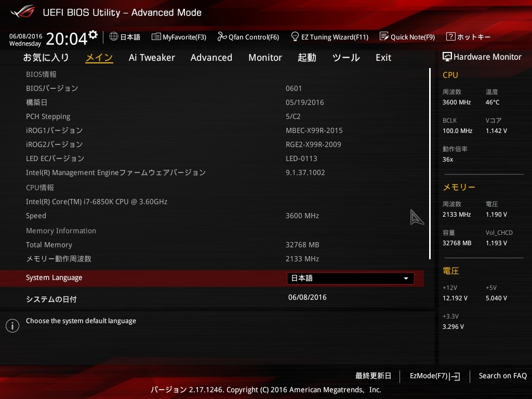The width and height of the screenshot is (532, 399).
Task: Switch to the Ai Tweaker tab
Action: point(152,58)
